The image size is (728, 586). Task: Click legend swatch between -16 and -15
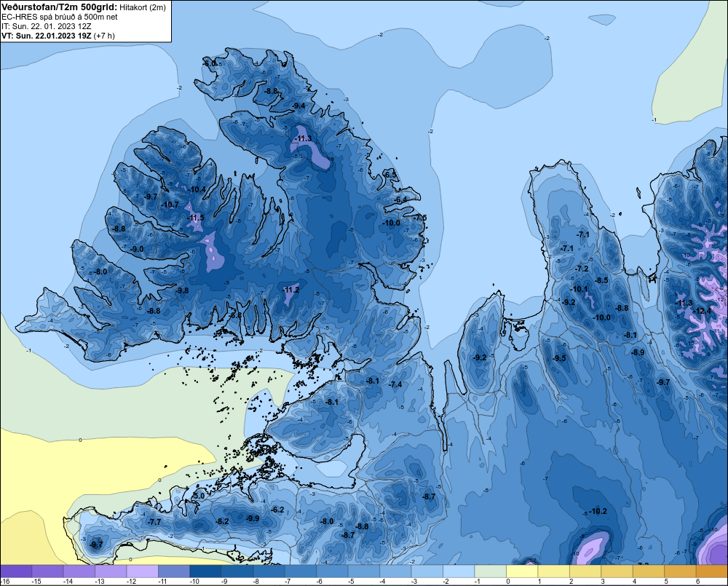pos(16,571)
